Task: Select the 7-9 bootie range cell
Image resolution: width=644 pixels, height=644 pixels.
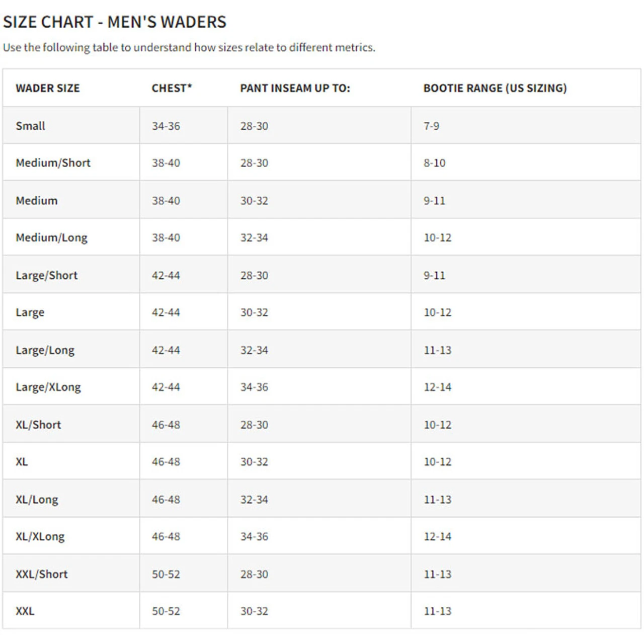Action: [431, 126]
